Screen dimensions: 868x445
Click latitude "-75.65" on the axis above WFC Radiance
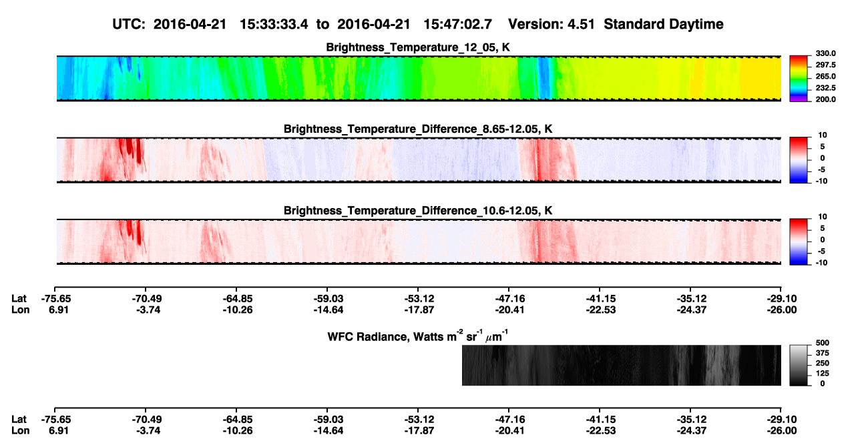[x=55, y=299]
